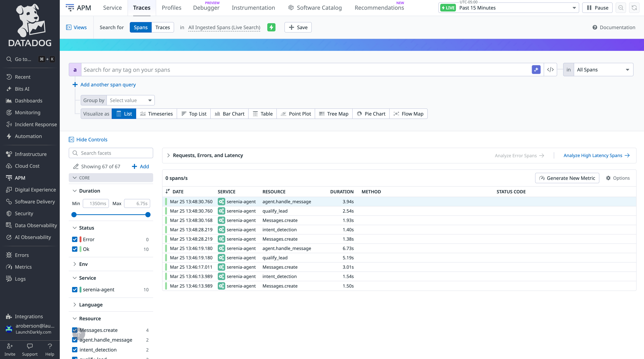Click the refresh icon in top bar

tap(634, 8)
